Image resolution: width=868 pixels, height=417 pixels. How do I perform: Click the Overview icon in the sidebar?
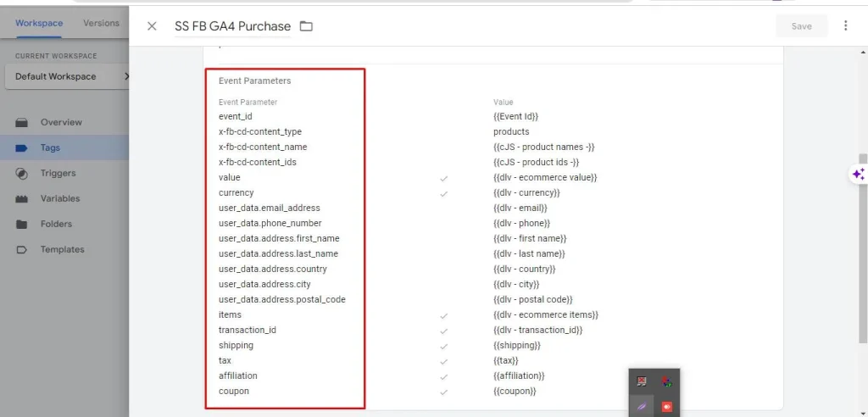22,122
